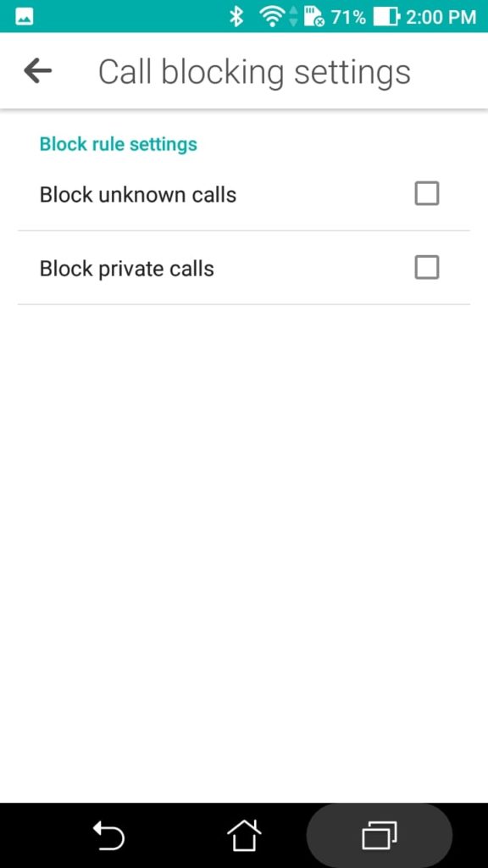Select the Block private calls row label
Image resolution: width=488 pixels, height=868 pixels.
tap(127, 269)
